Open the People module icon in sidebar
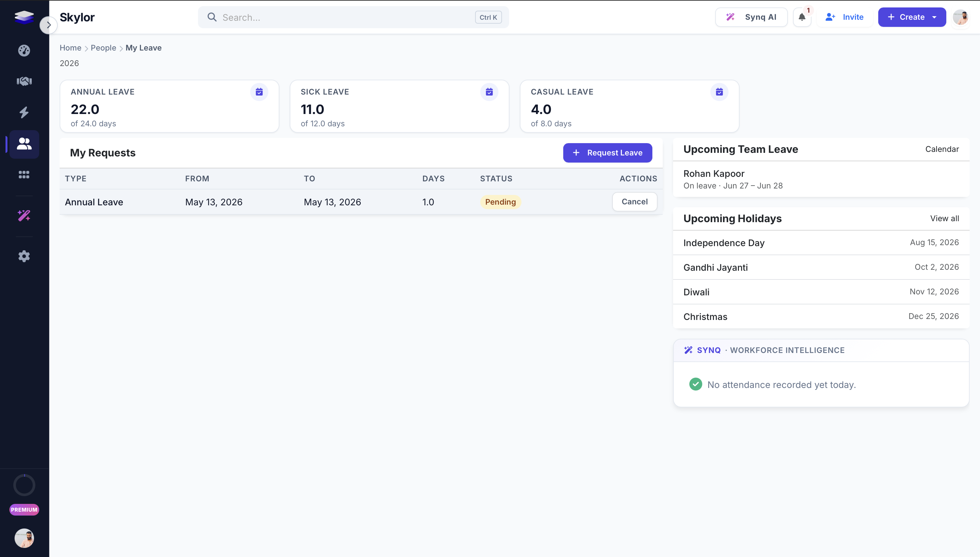This screenshot has width=980, height=557. [x=24, y=144]
